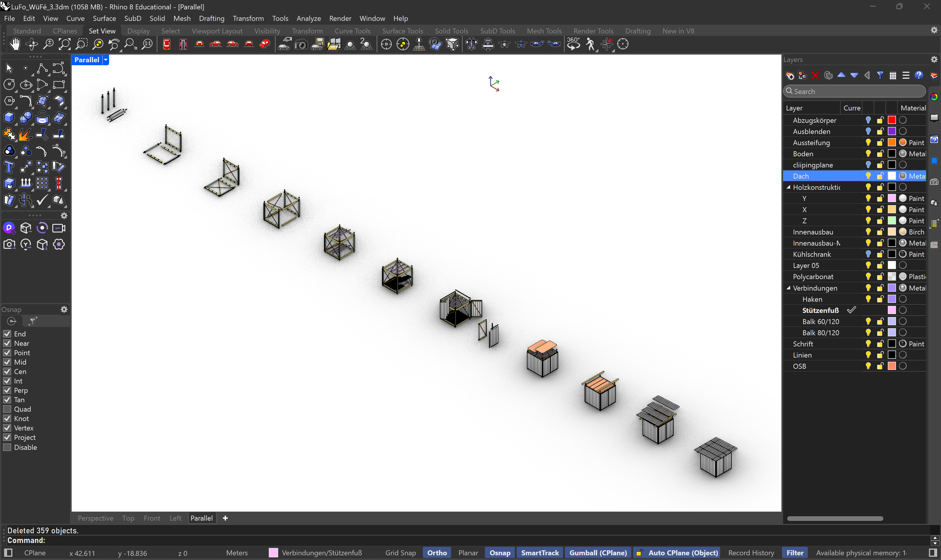Select the Pan view hand tool
This screenshot has height=560, width=941.
[x=15, y=44]
